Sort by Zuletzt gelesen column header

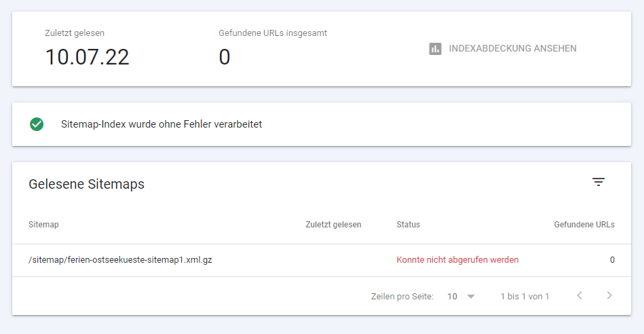pyautogui.click(x=333, y=225)
